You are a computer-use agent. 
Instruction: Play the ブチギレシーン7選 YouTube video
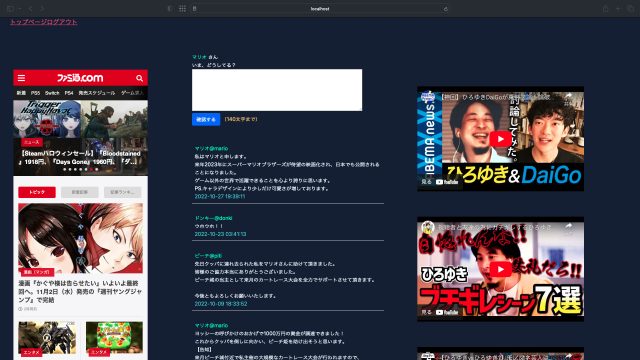(500, 269)
